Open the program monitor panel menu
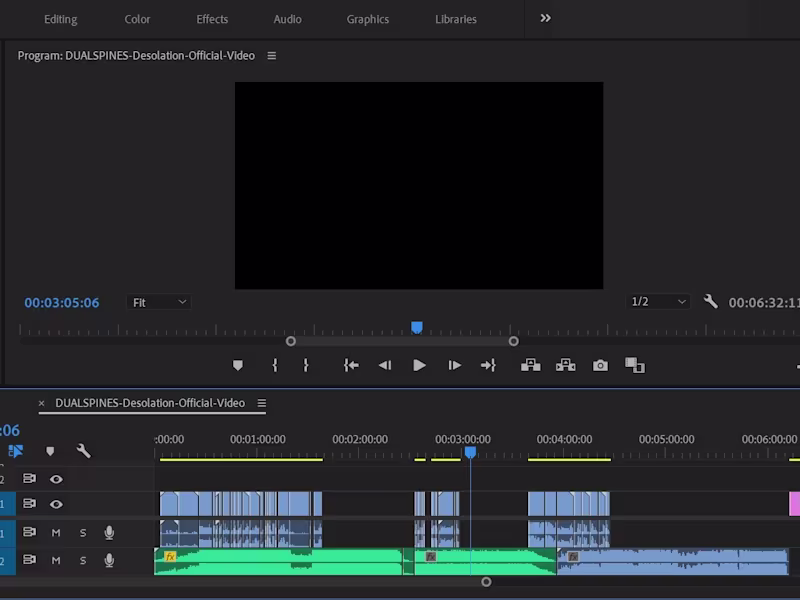The height and width of the screenshot is (600, 800). coord(270,56)
